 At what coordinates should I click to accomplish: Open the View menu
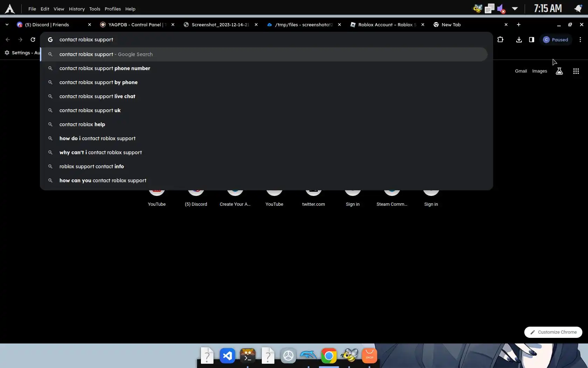[59, 9]
